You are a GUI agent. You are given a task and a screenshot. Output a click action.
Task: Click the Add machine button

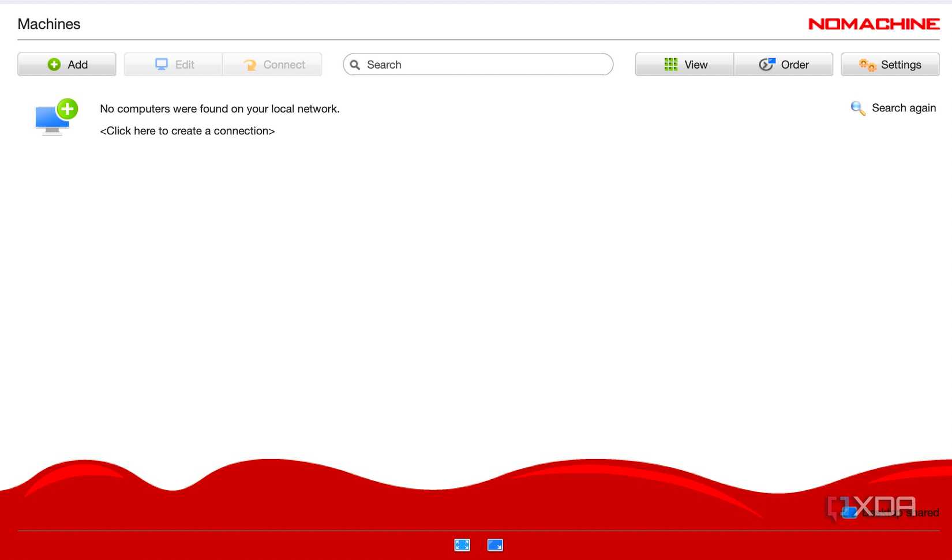click(x=67, y=65)
